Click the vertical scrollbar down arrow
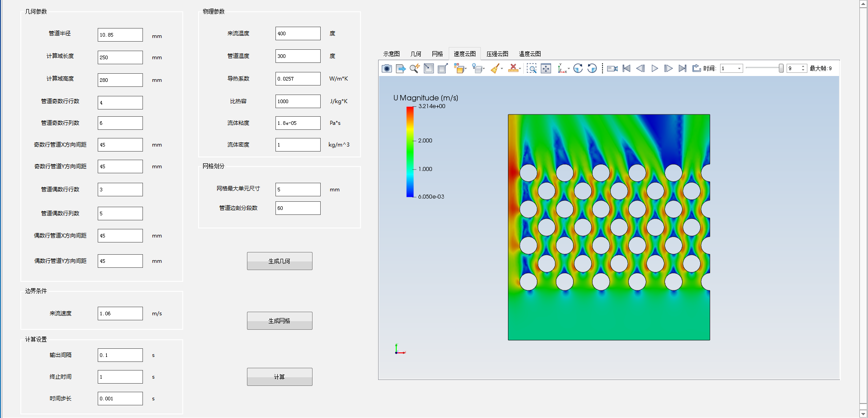Screen dimensions: 868x418 [x=863, y=414]
